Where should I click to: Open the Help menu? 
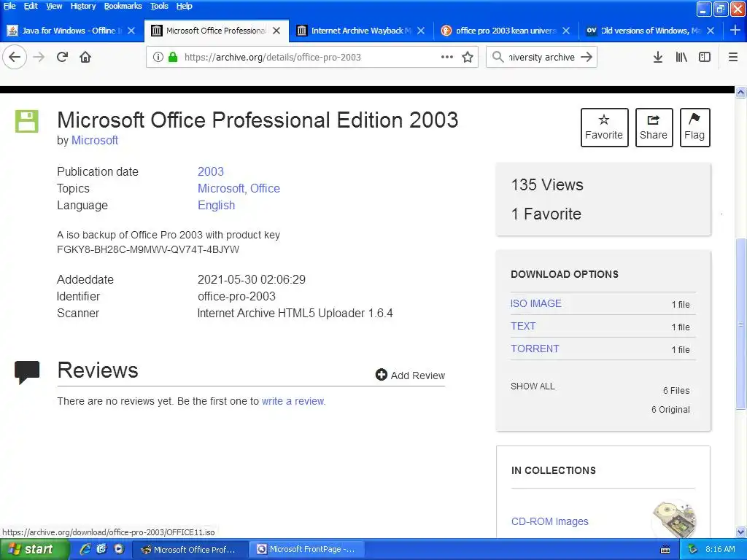[x=184, y=6]
